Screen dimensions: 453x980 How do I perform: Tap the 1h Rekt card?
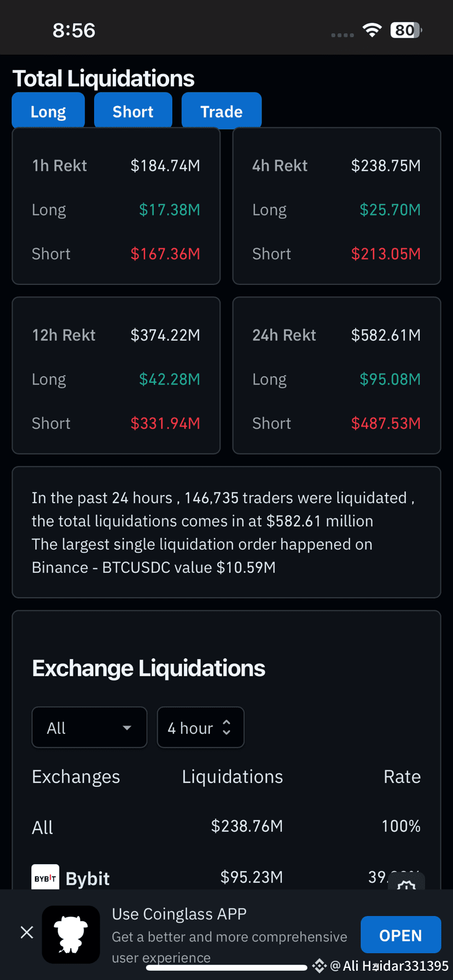coord(116,206)
